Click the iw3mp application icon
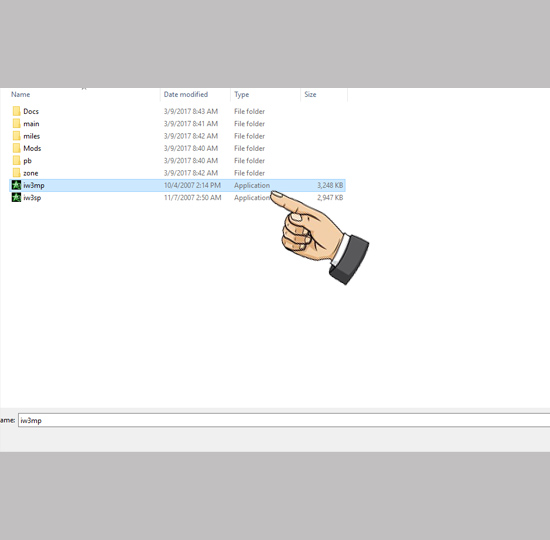550x540 pixels. tap(16, 185)
